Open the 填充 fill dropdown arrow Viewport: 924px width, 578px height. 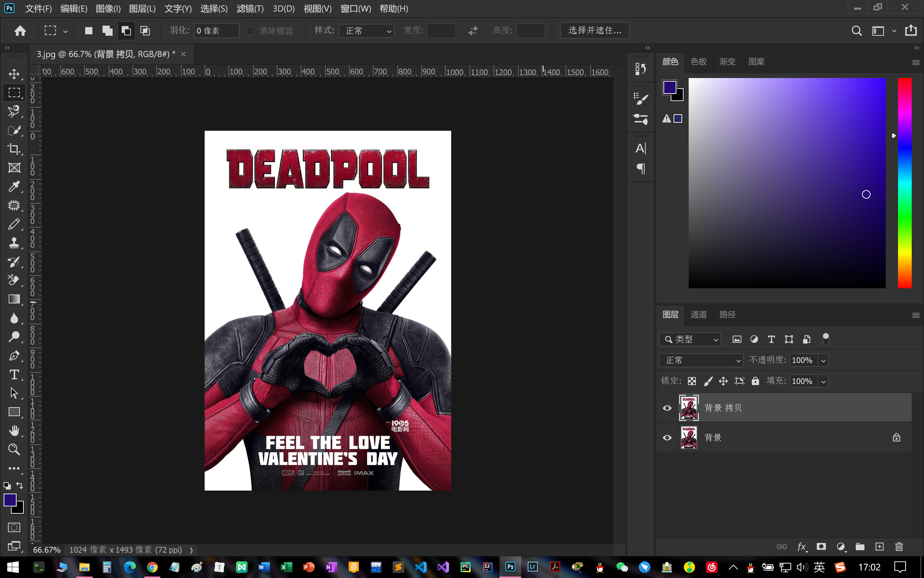[x=823, y=381]
